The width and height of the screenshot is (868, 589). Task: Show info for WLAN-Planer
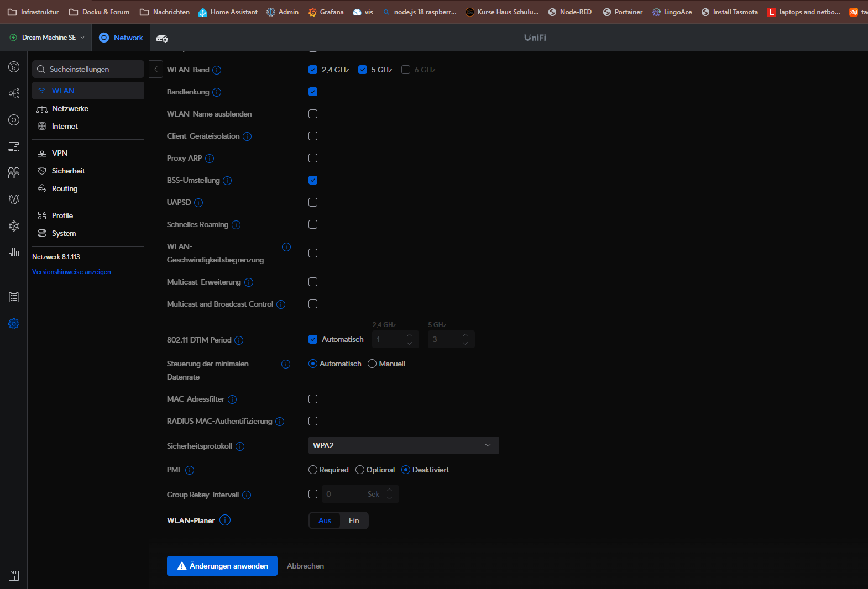pyautogui.click(x=225, y=520)
